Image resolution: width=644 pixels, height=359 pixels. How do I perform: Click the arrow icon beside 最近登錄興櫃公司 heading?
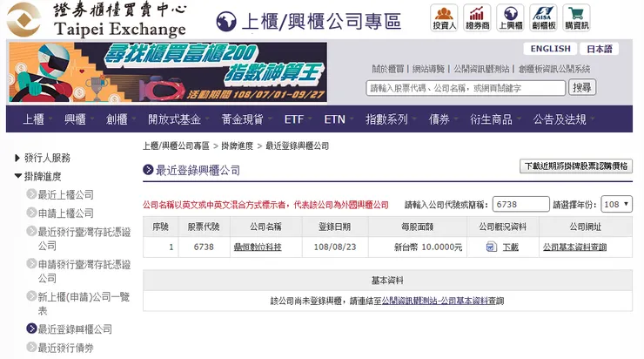[148, 169]
